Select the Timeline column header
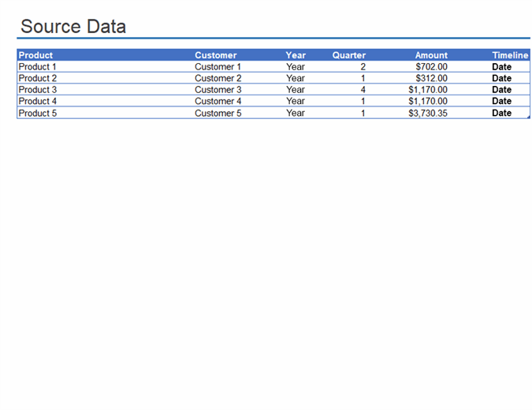The width and height of the screenshot is (532, 410). coord(510,55)
